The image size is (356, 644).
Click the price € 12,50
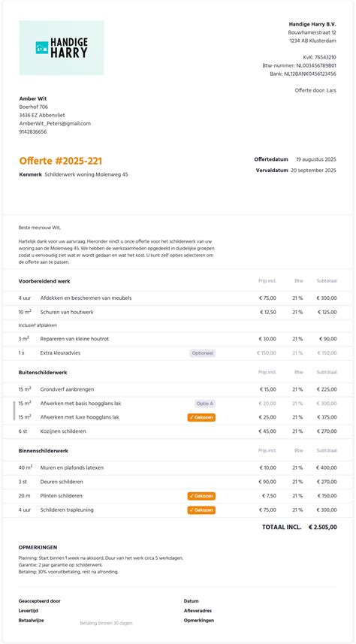point(268,312)
